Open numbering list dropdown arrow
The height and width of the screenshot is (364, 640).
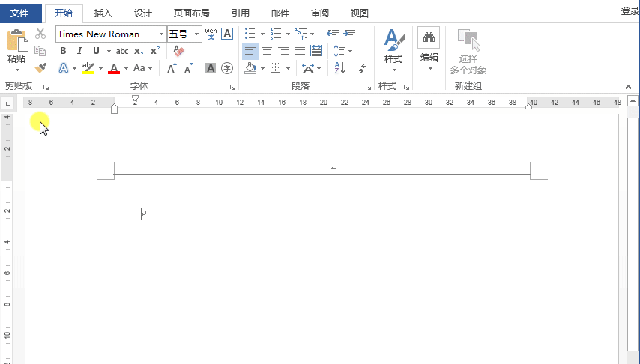pyautogui.click(x=289, y=34)
